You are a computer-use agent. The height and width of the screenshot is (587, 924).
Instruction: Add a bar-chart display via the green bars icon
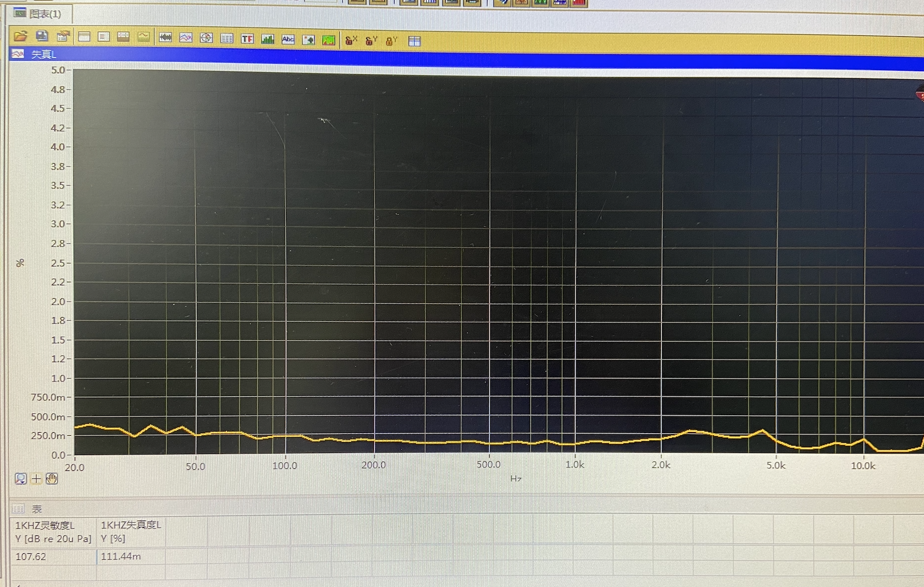coord(268,39)
